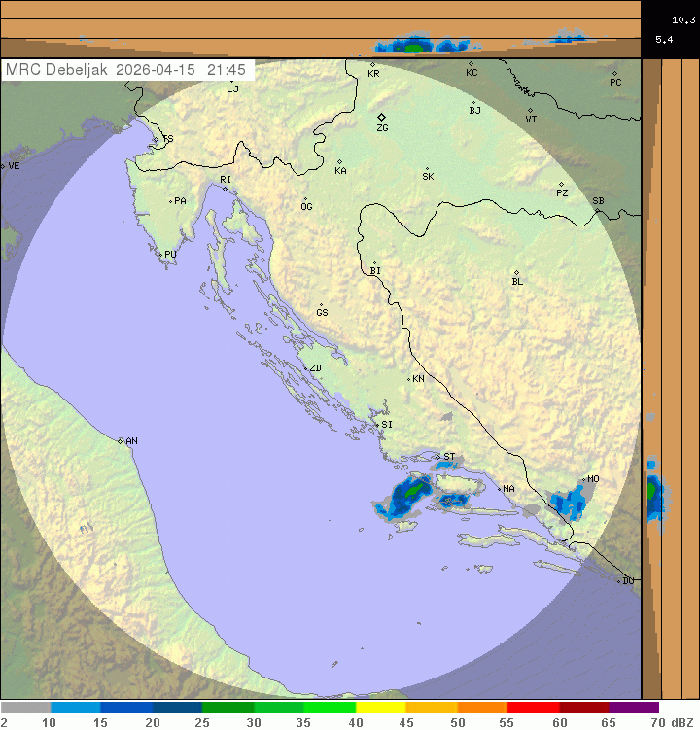
Task: Select the PU Pula marker
Action: [x=160, y=255]
